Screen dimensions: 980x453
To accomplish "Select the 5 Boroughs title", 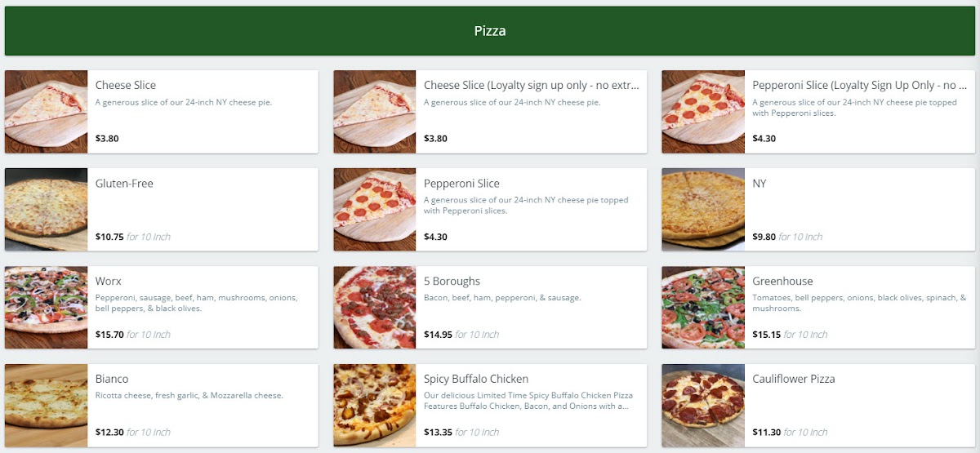I will pyautogui.click(x=452, y=282).
